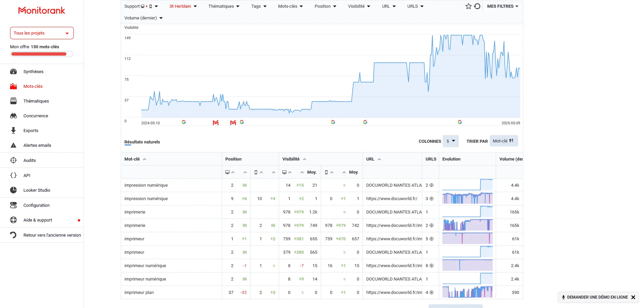Open the URL filter dropdown
Image resolution: width=644 pixels, height=308 pixels.
tap(389, 6)
